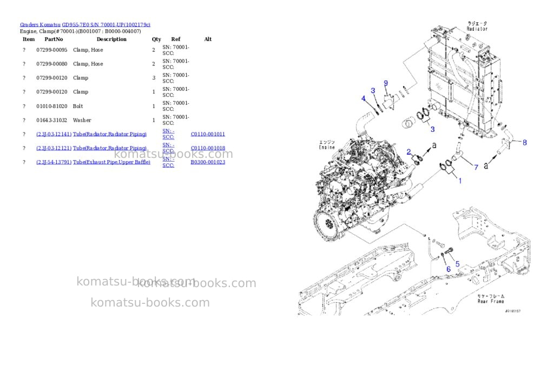Image resolution: width=554 pixels, height=392 pixels.
Task: Click the 'PartNo' column header
Action: pos(54,39)
